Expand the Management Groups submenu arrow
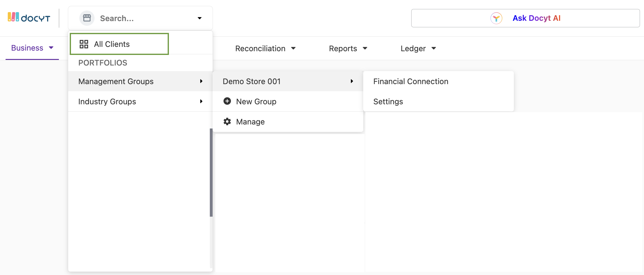The width and height of the screenshot is (644, 275). click(201, 81)
